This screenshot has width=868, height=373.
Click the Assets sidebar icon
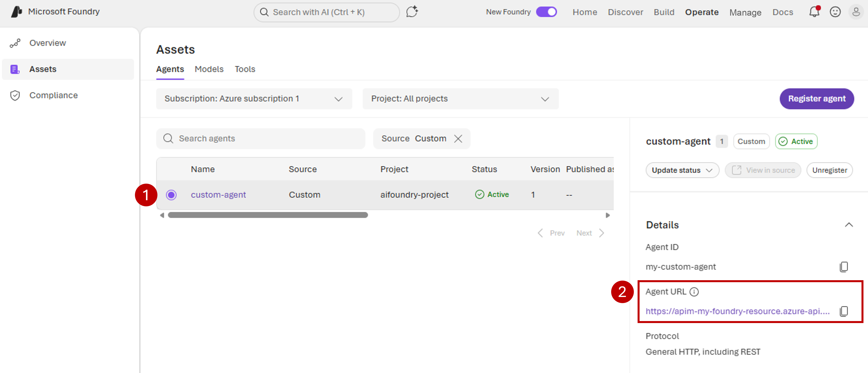[15, 69]
